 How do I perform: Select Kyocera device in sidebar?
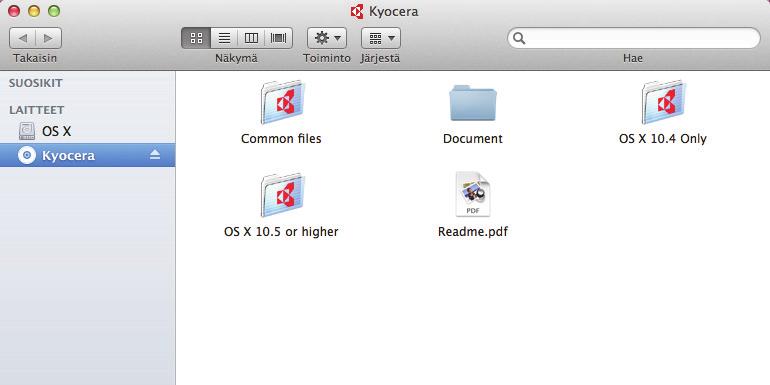[x=87, y=155]
